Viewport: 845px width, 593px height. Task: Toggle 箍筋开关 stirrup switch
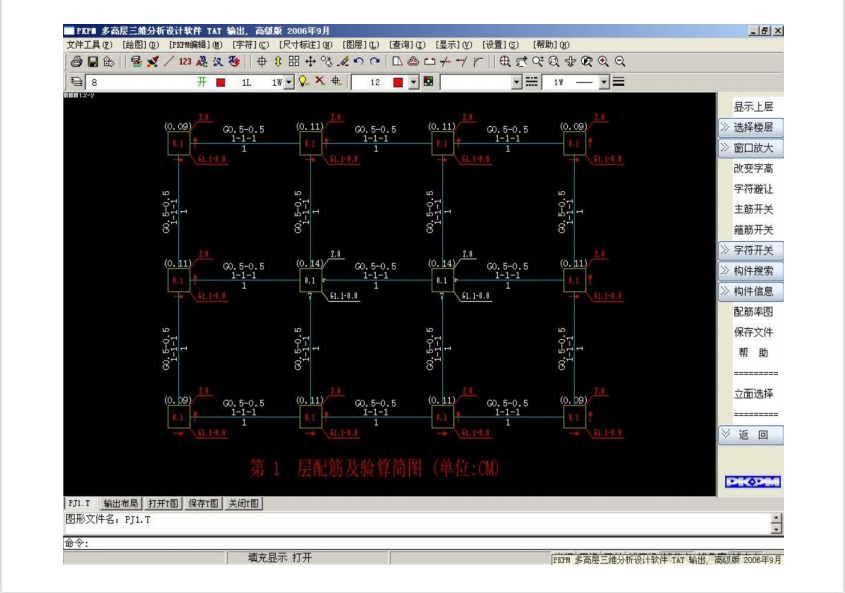753,230
